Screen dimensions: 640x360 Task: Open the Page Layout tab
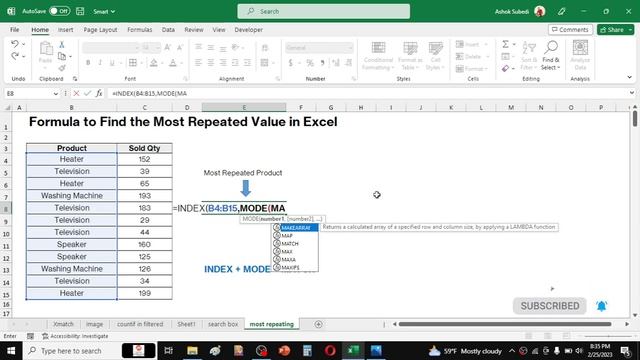[x=100, y=30]
